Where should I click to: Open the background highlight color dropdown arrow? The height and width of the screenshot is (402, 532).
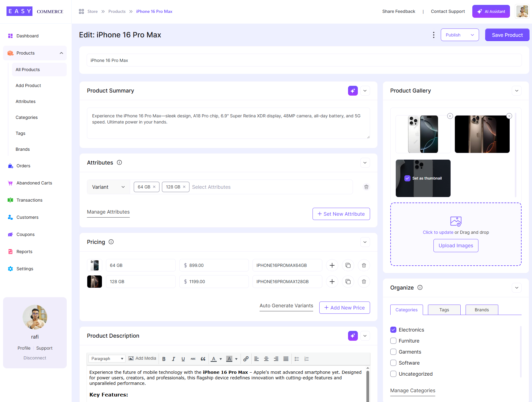(236, 359)
